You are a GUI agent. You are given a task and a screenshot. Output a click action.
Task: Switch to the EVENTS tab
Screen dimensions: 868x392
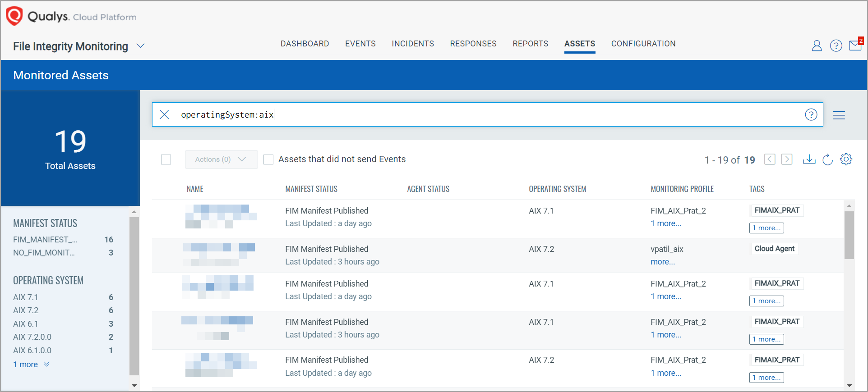(360, 44)
